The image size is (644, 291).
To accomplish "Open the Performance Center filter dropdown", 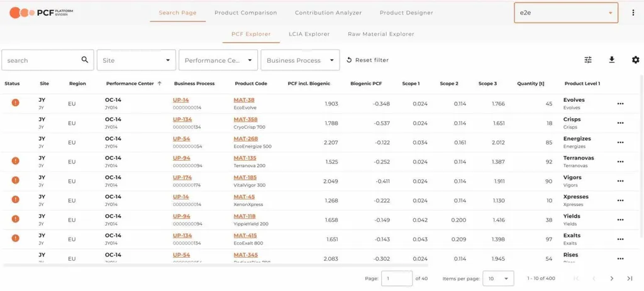I will click(218, 60).
